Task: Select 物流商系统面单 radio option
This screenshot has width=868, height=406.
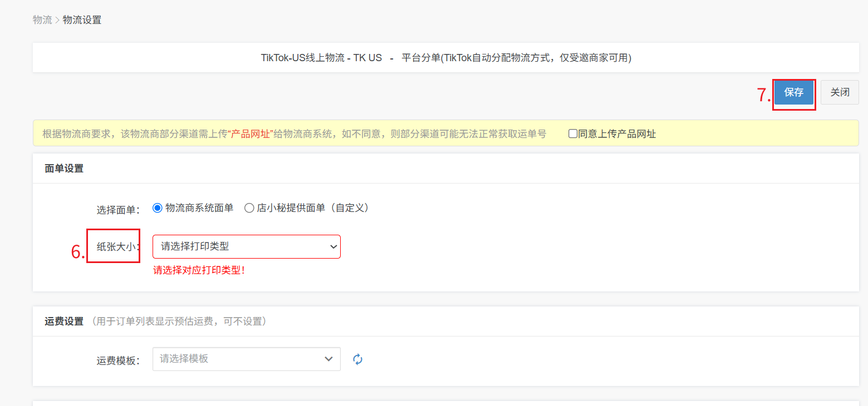Action: coord(157,208)
